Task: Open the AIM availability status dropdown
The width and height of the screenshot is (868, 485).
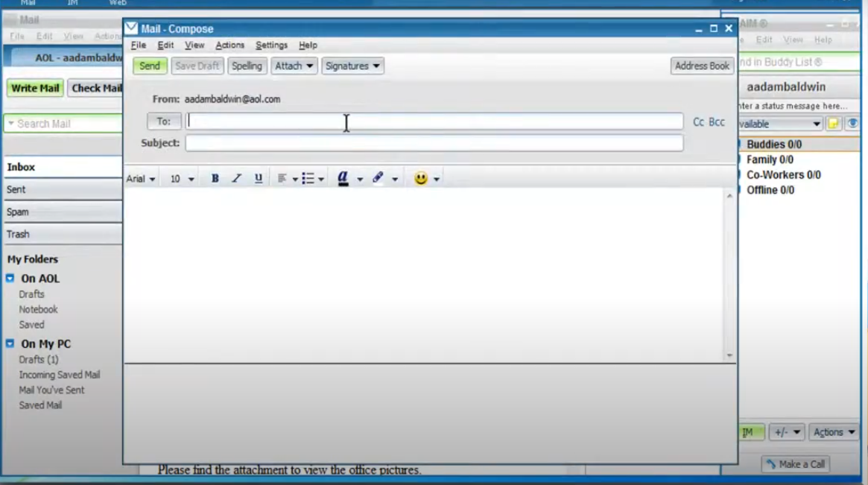Action: tap(780, 124)
